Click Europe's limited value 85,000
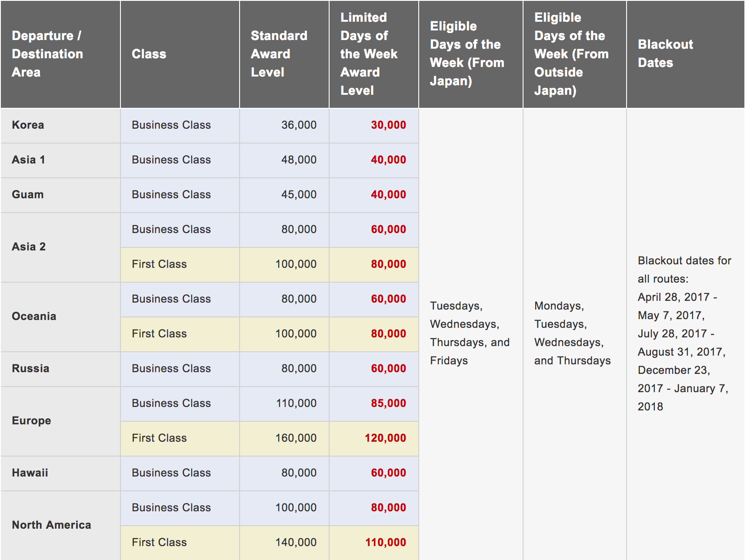The height and width of the screenshot is (560, 747). 389,403
